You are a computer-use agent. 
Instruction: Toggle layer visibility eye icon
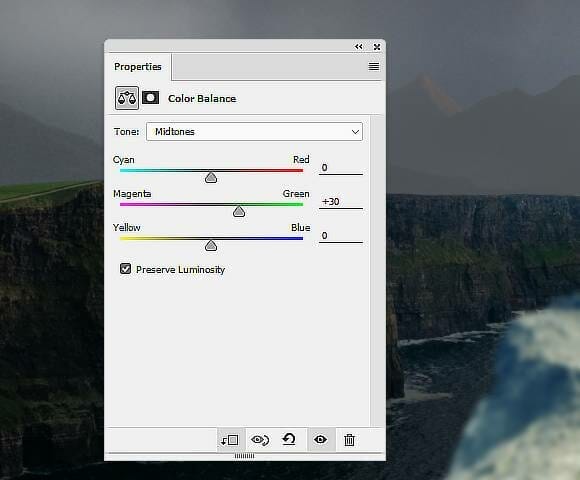[320, 440]
